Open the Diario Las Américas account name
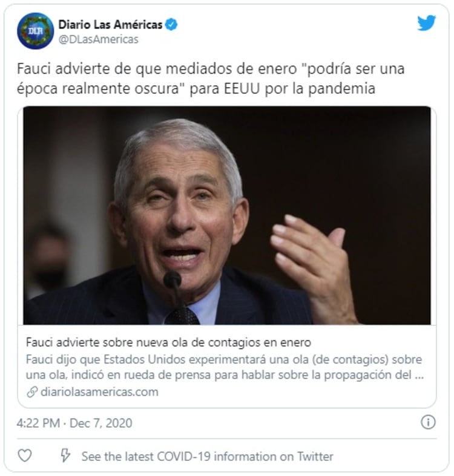Viewport: 454px width, 476px height. (110, 25)
